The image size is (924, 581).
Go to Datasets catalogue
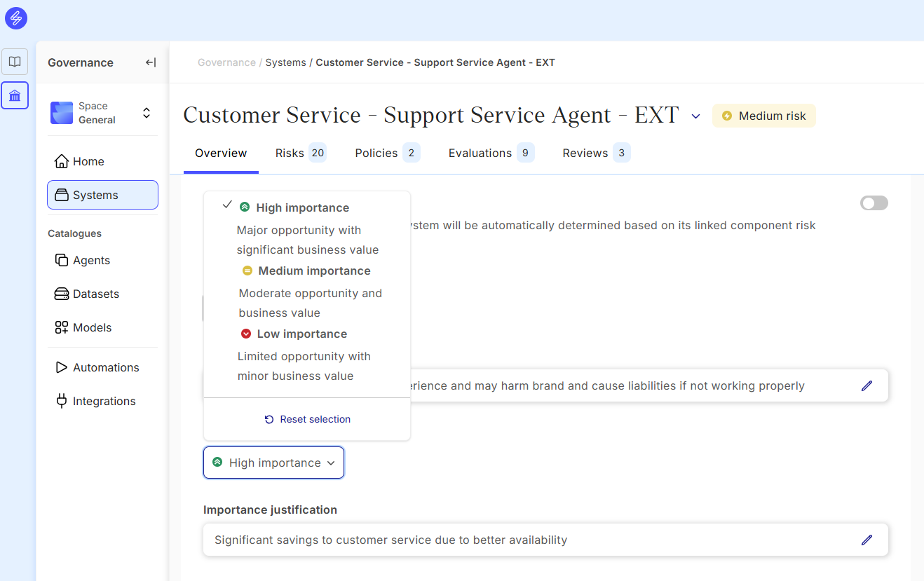click(x=95, y=294)
